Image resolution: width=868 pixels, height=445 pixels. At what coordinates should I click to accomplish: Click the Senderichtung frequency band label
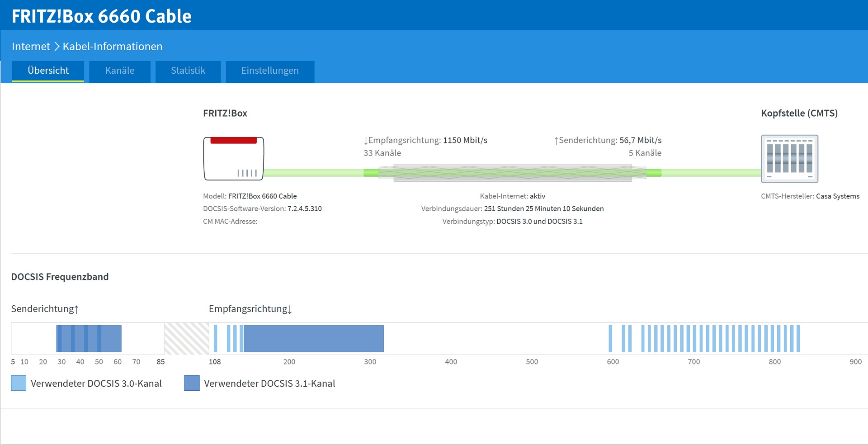pos(45,309)
